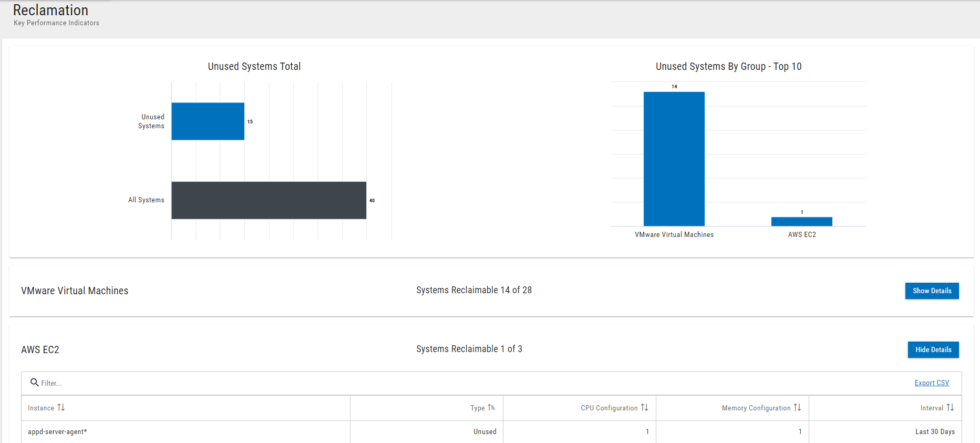Screen dimensions: 980x443
Task: Click the 'Systems Reclaimable 1 of 3' text
Action: point(469,349)
